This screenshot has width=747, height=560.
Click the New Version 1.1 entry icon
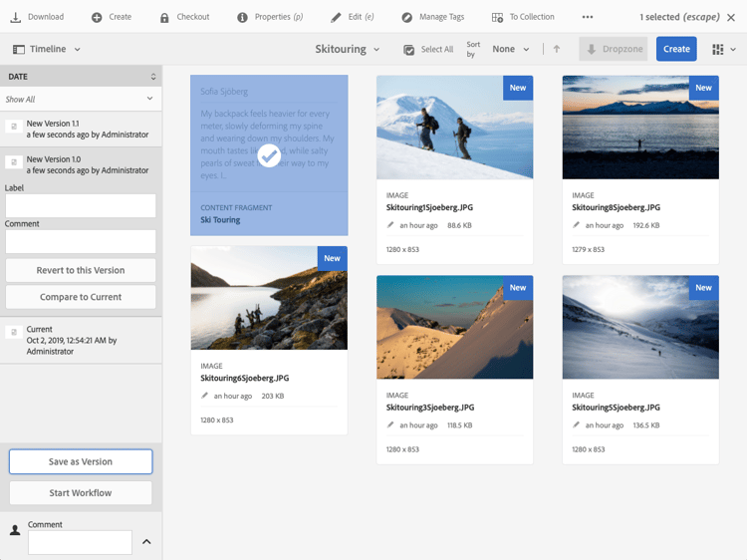14,127
